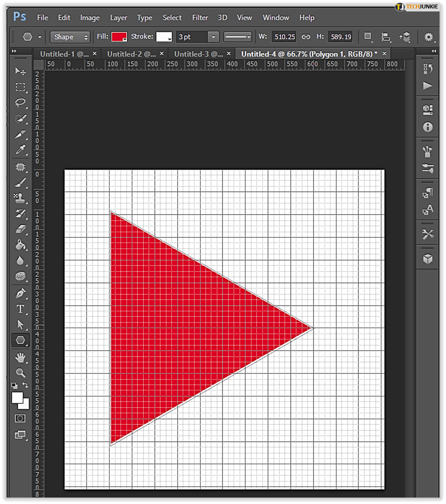Select the Blur tool

pyautogui.click(x=20, y=260)
